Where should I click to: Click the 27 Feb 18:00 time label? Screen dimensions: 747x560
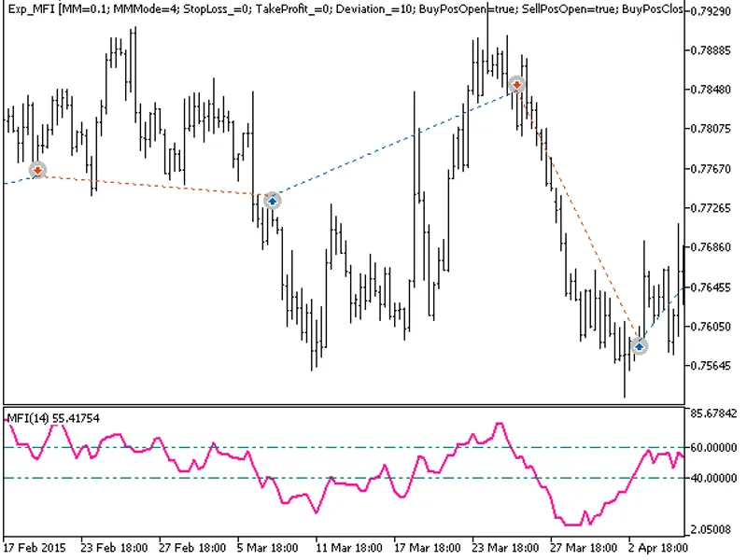(x=192, y=548)
